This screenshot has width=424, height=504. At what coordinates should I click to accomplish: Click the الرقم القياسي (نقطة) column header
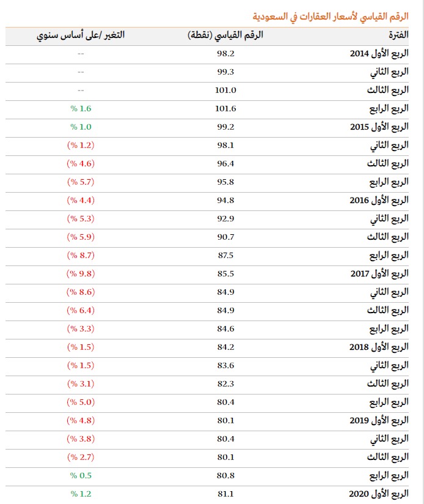coord(225,35)
